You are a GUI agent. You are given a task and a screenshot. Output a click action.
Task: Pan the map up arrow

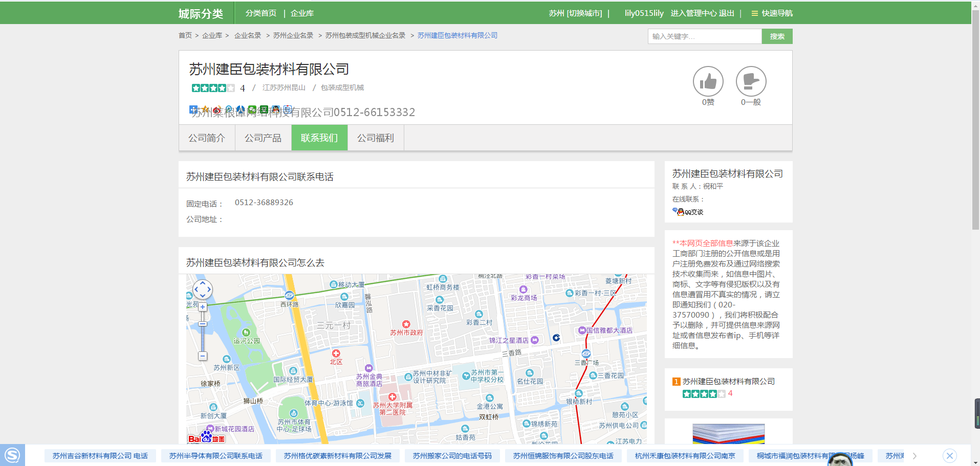(x=203, y=282)
